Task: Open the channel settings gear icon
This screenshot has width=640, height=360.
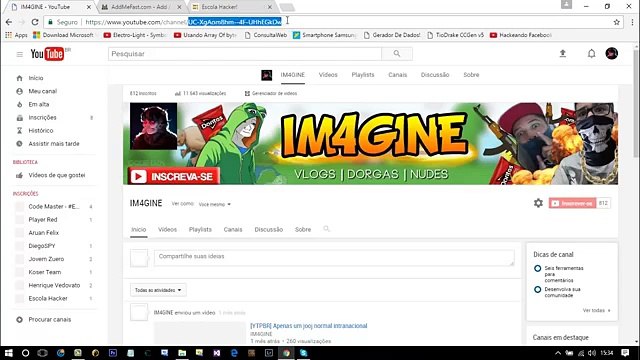Action: [x=538, y=203]
